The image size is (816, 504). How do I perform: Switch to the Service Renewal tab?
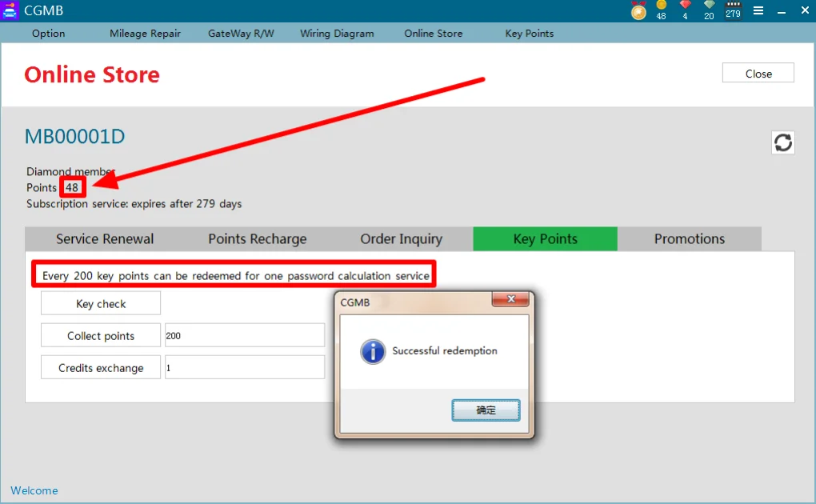[x=105, y=239]
